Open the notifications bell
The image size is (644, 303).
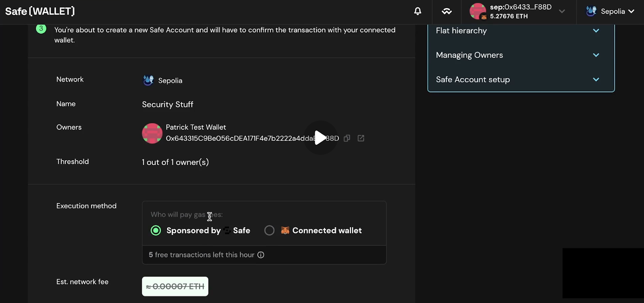click(418, 11)
